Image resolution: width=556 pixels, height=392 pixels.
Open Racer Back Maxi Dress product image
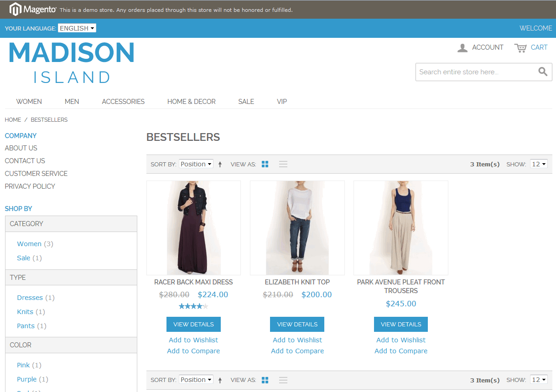(x=193, y=228)
